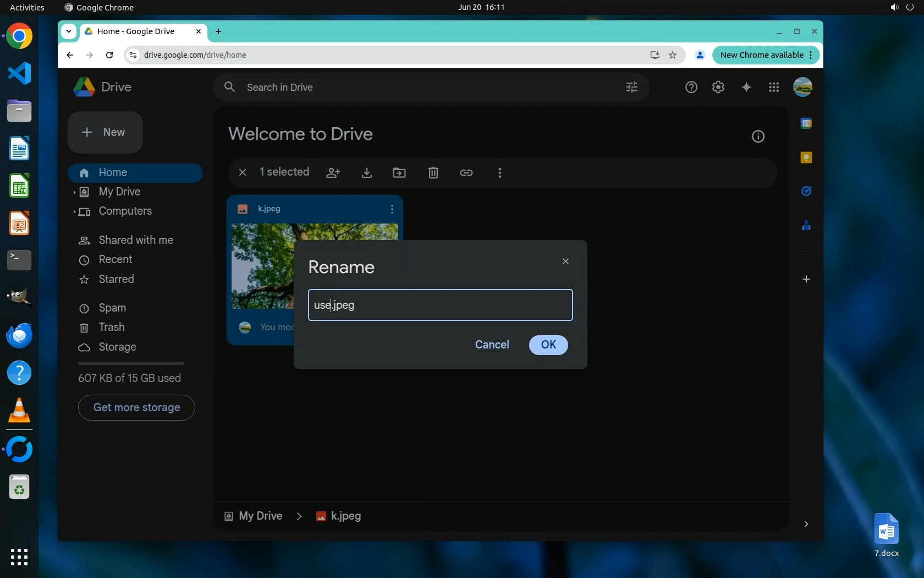Open more actions menu in selection toolbar

click(x=499, y=173)
